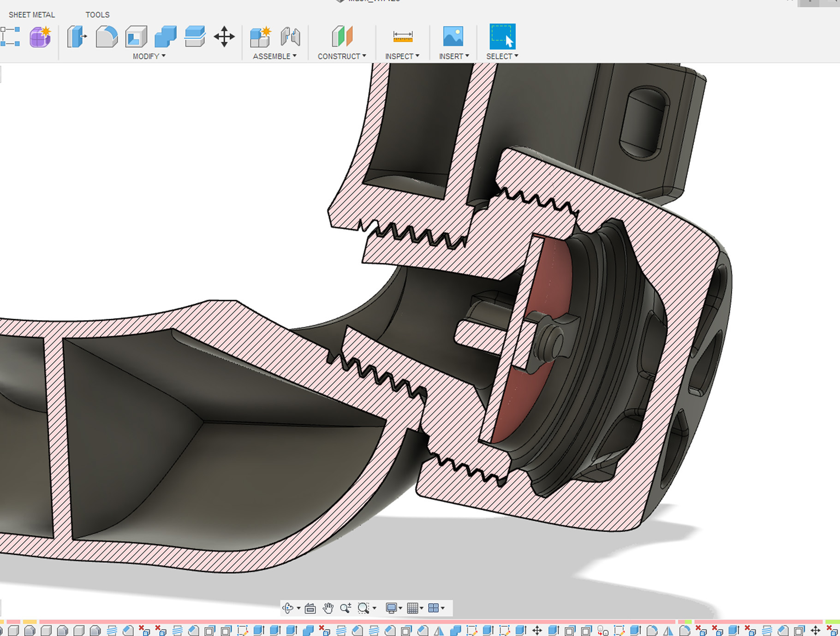The image size is (840, 636).
Task: Activate the Pan hand tool
Action: (x=328, y=608)
